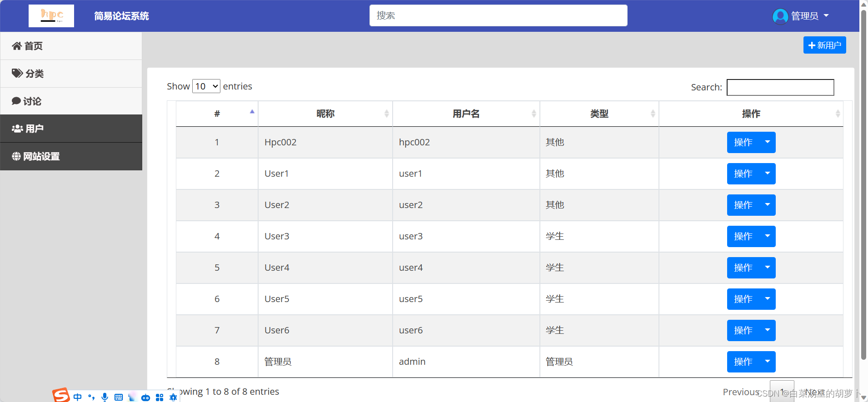Viewport: 868px width, 402px height.
Task: Click the comment icon beside 讨论
Action: [16, 101]
